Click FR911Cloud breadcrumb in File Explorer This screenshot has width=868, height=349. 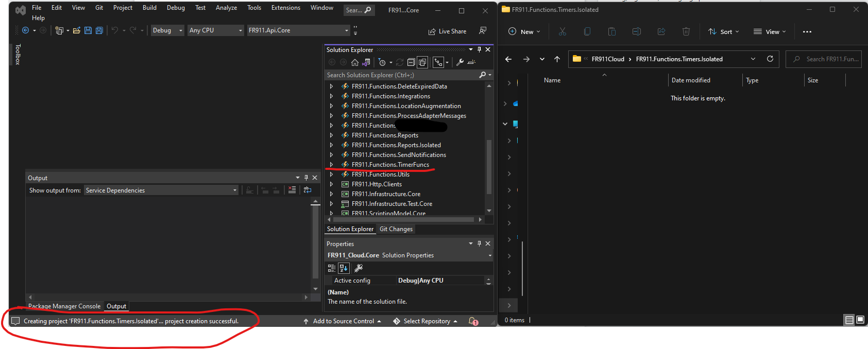[x=608, y=59]
